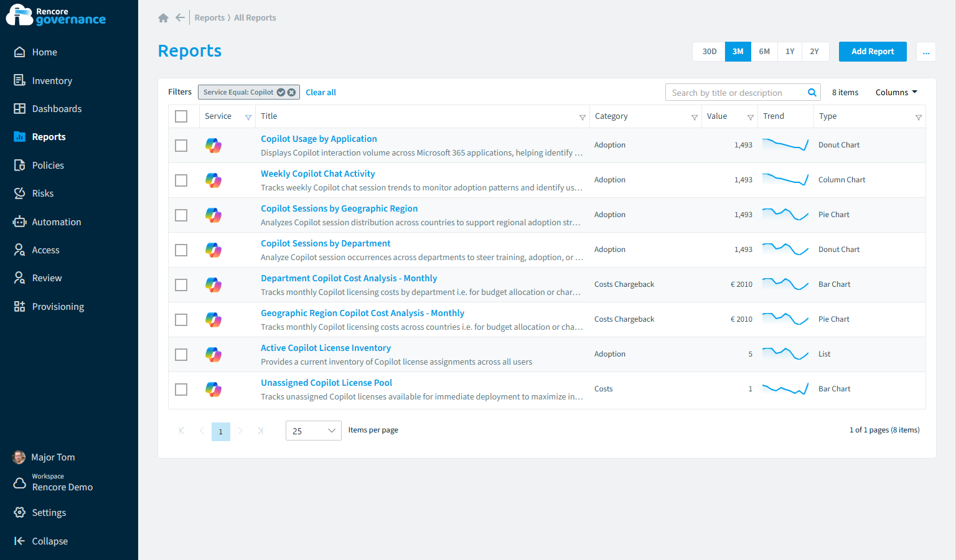The image size is (956, 560).
Task: Check the Copilot Usage by Application row
Action: 181,146
